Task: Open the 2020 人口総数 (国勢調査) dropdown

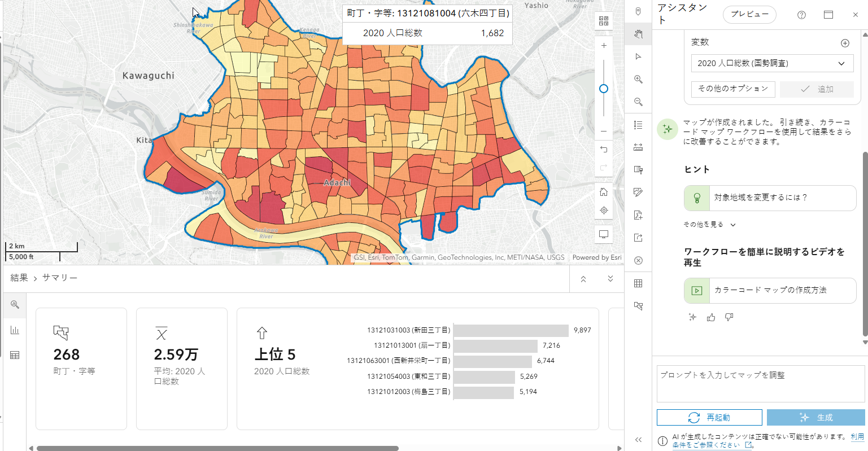Action: click(772, 63)
